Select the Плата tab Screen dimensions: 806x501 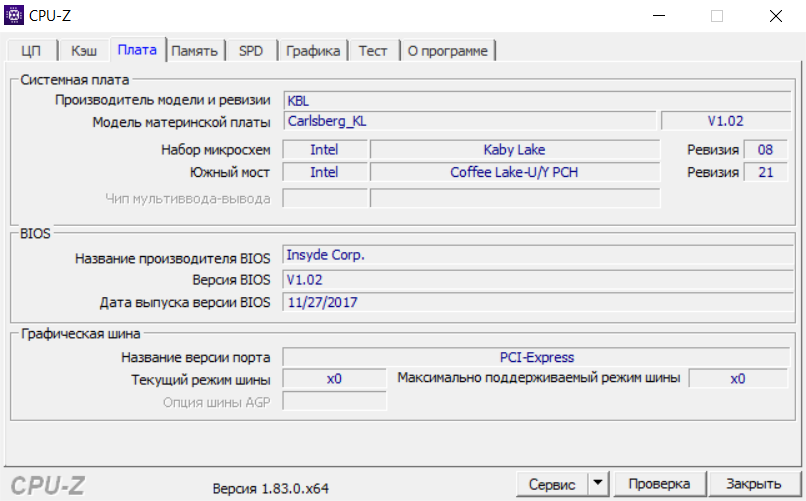click(x=137, y=50)
